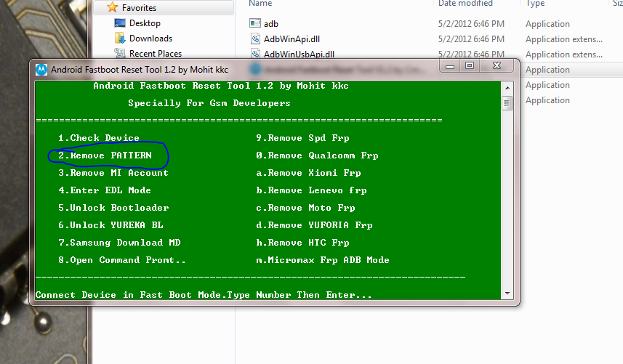Viewport: 623px width, 364px height.
Task: Click the '0.Remove Qualcomm Frp' menu line
Action: (317, 155)
